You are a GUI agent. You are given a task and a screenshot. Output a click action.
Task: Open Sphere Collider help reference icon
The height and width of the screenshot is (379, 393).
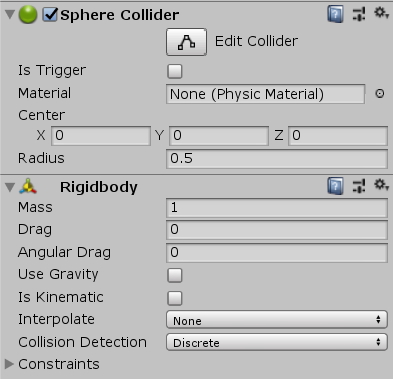[335, 15]
